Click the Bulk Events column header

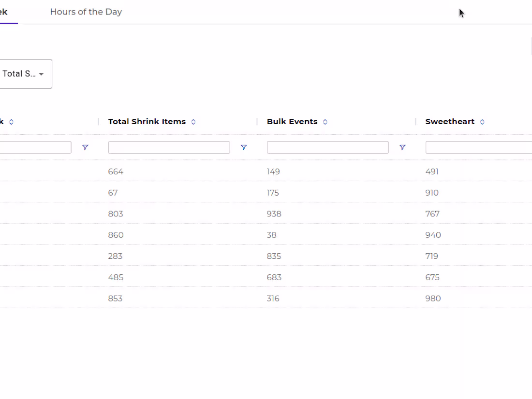(292, 122)
